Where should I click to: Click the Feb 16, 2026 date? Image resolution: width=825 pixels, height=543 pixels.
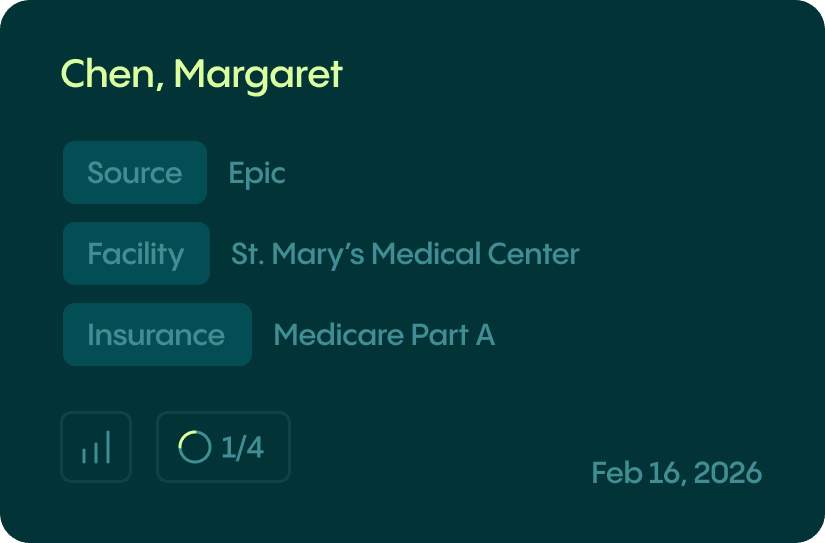click(x=676, y=473)
